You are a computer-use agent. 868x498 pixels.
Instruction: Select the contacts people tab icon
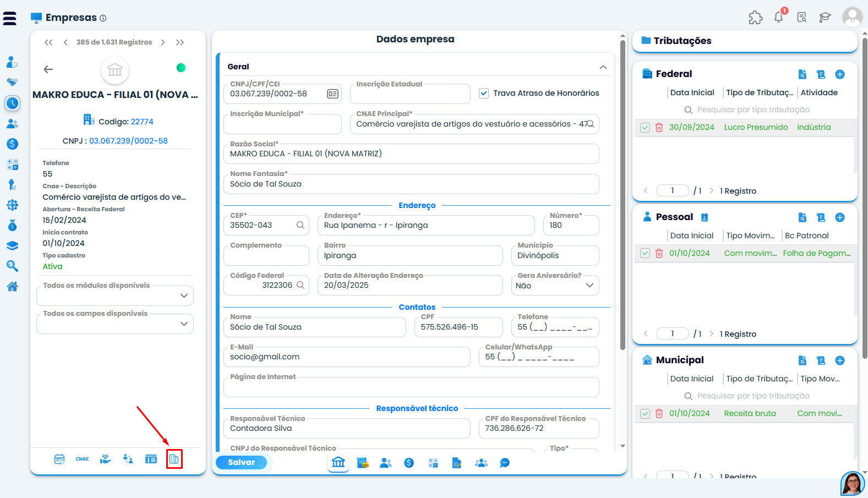(386, 463)
